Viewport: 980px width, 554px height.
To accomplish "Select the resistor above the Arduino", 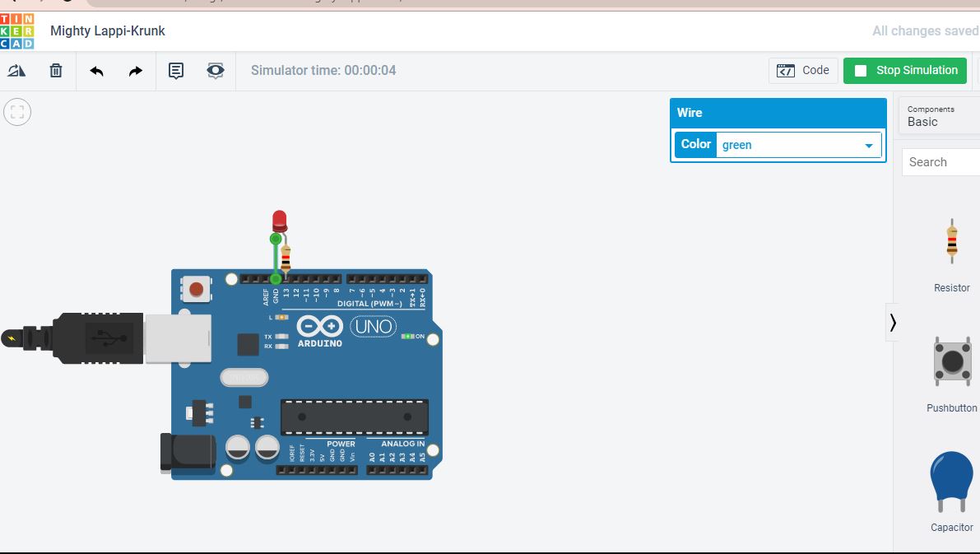I will click(286, 258).
